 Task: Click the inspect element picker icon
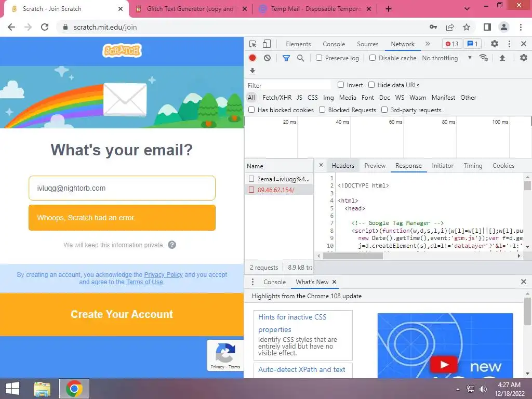click(253, 44)
